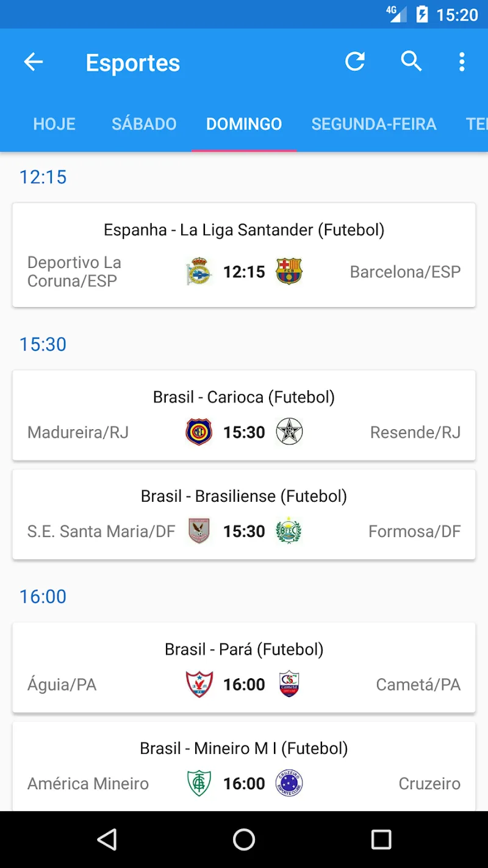The height and width of the screenshot is (868, 488).
Task: Tap the Resende club crest
Action: (x=289, y=432)
